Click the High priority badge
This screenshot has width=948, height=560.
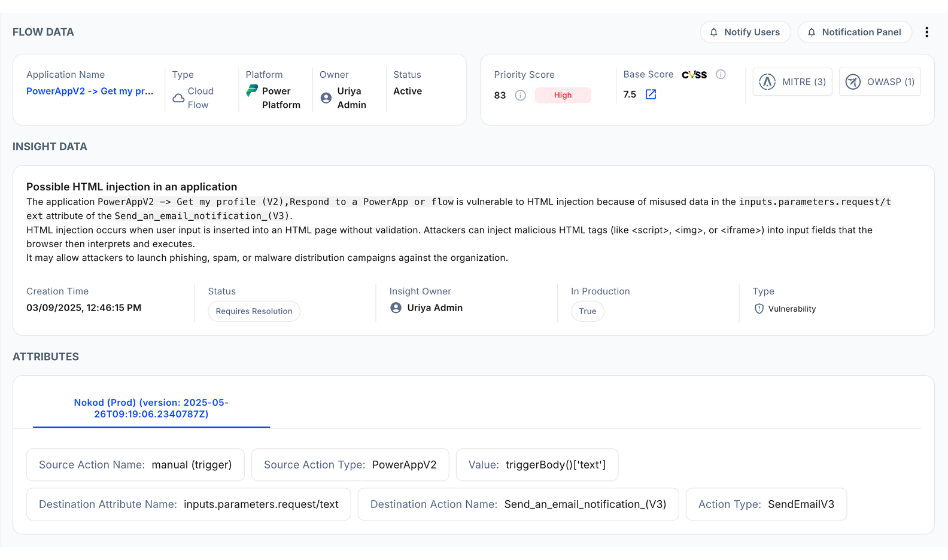tap(563, 95)
